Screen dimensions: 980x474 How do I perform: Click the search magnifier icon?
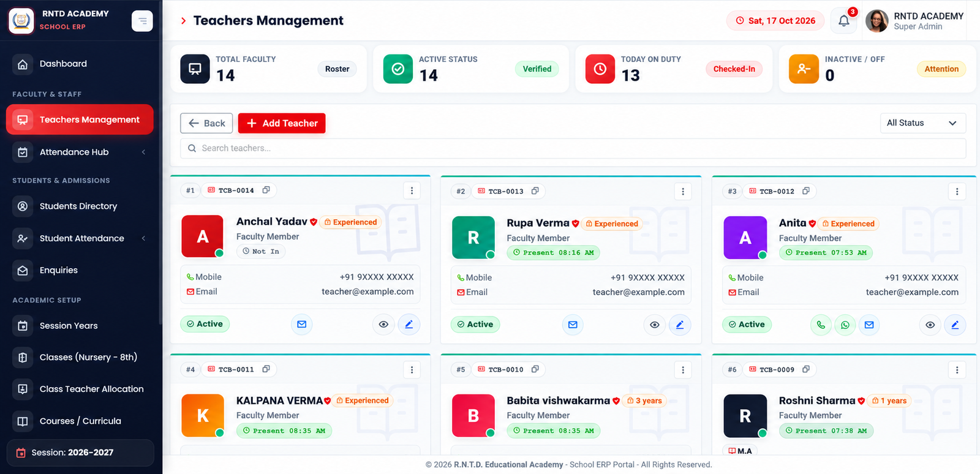tap(192, 148)
